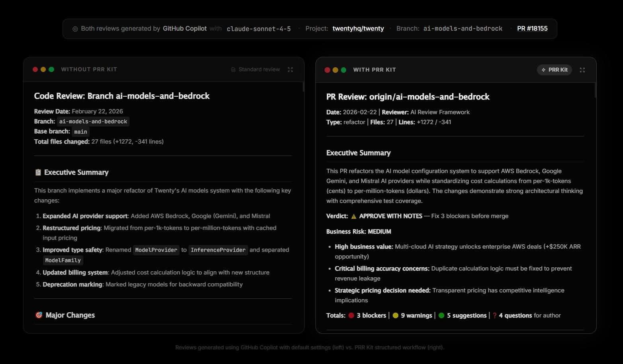Viewport: 623px width, 364px height.
Task: Click the red blocker dot in the Totals row
Action: pos(351,315)
